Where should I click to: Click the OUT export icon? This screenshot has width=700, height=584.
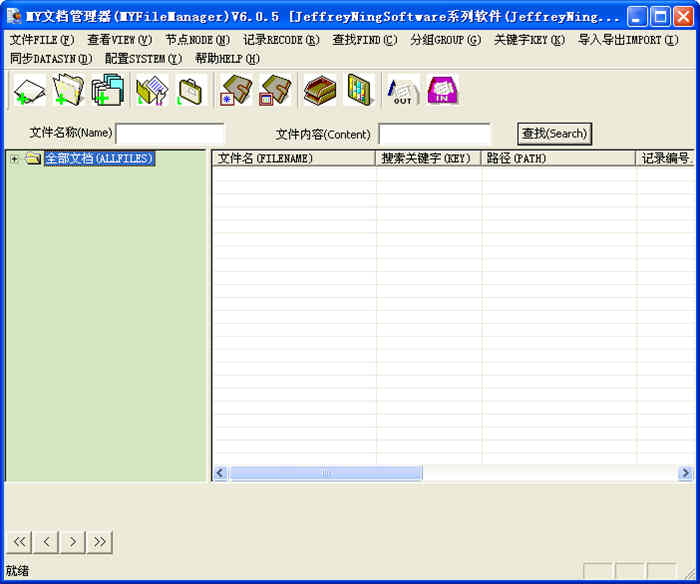coord(403,91)
